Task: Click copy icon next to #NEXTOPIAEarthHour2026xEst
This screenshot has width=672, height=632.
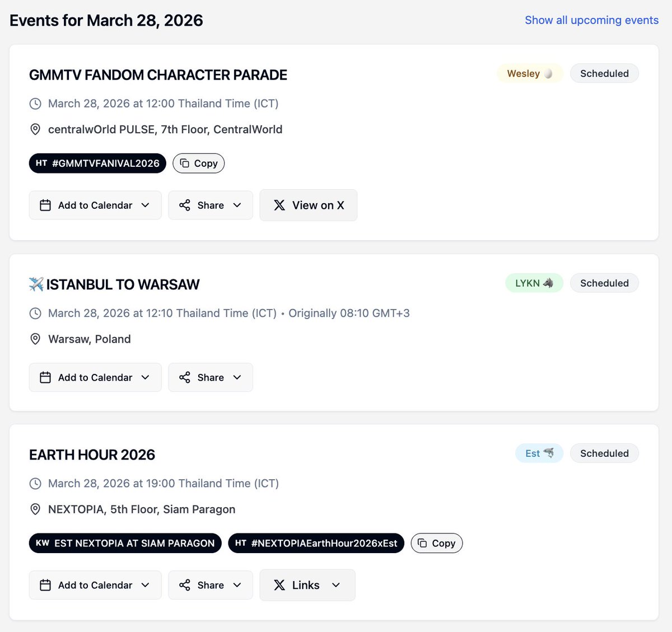Action: [x=422, y=543]
